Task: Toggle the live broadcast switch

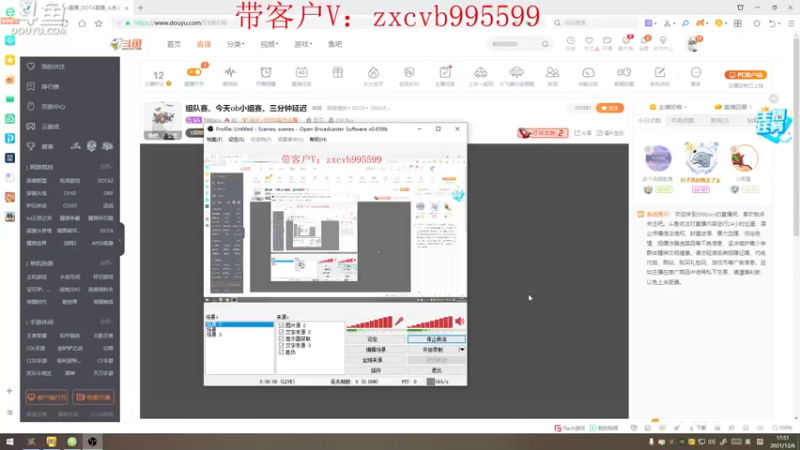Action: (x=194, y=72)
